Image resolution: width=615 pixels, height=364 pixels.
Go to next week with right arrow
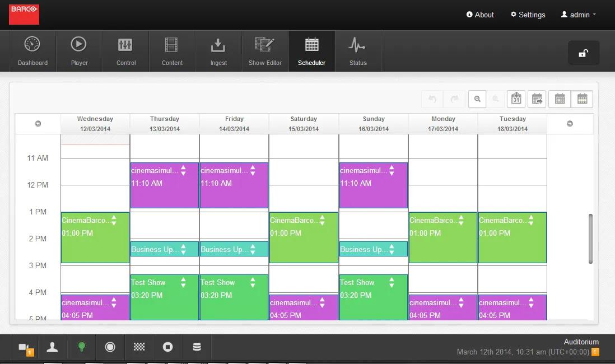[x=570, y=124]
